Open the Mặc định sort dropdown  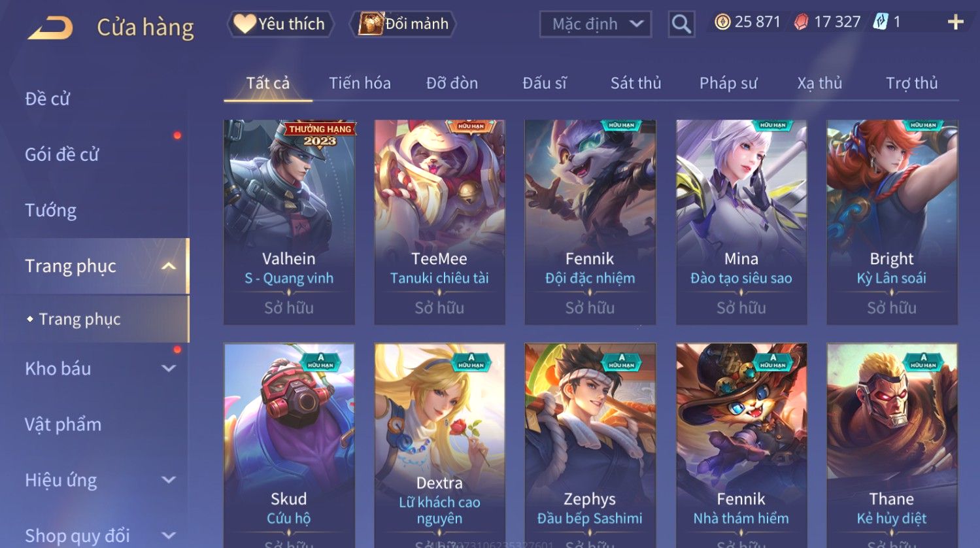pos(596,24)
